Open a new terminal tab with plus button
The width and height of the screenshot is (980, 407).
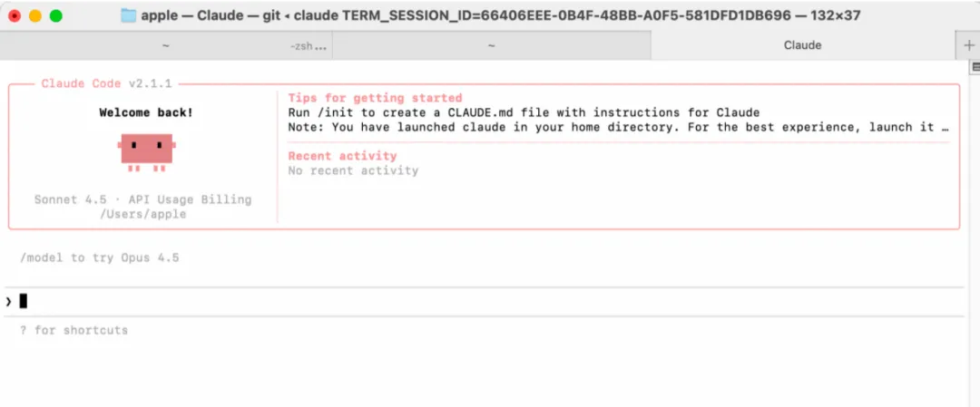(968, 45)
